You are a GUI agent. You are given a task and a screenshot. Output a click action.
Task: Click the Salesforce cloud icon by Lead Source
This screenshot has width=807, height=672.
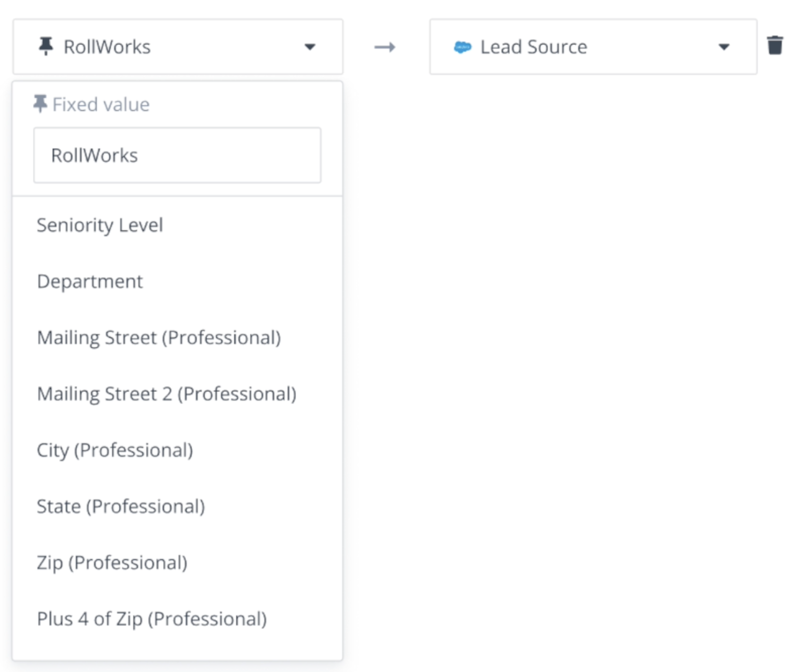pos(463,47)
